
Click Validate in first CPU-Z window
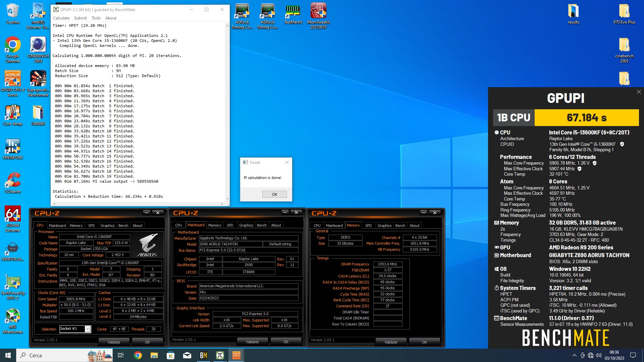click(114, 342)
